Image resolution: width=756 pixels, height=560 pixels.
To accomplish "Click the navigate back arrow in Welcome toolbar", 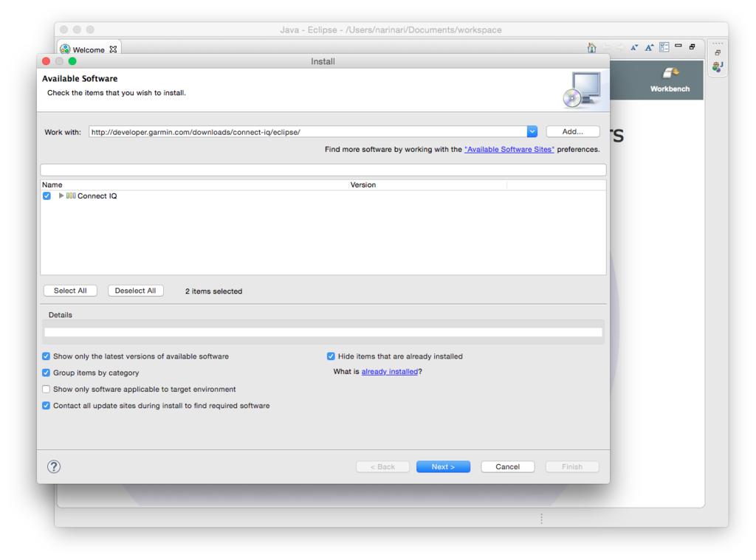I will (606, 47).
